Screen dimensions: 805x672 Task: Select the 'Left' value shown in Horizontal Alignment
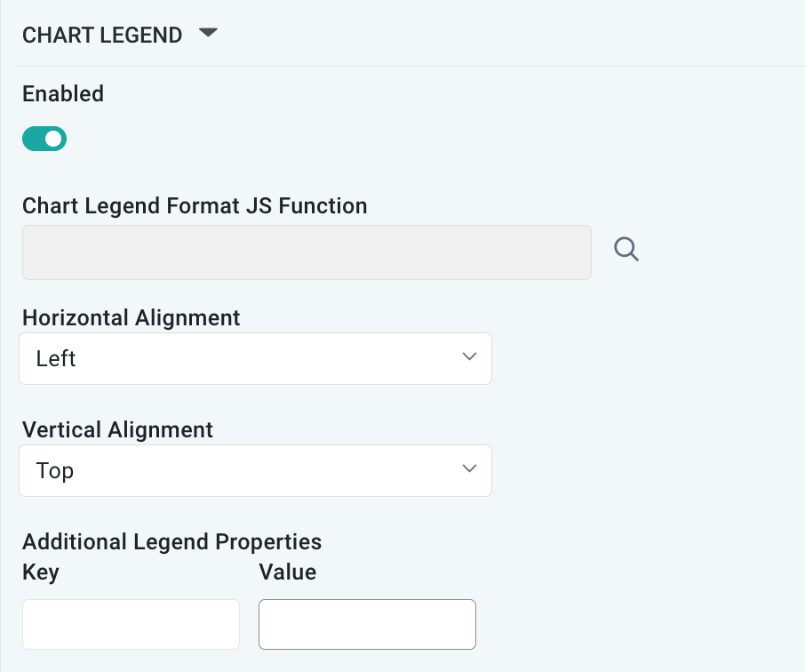[x=56, y=359]
